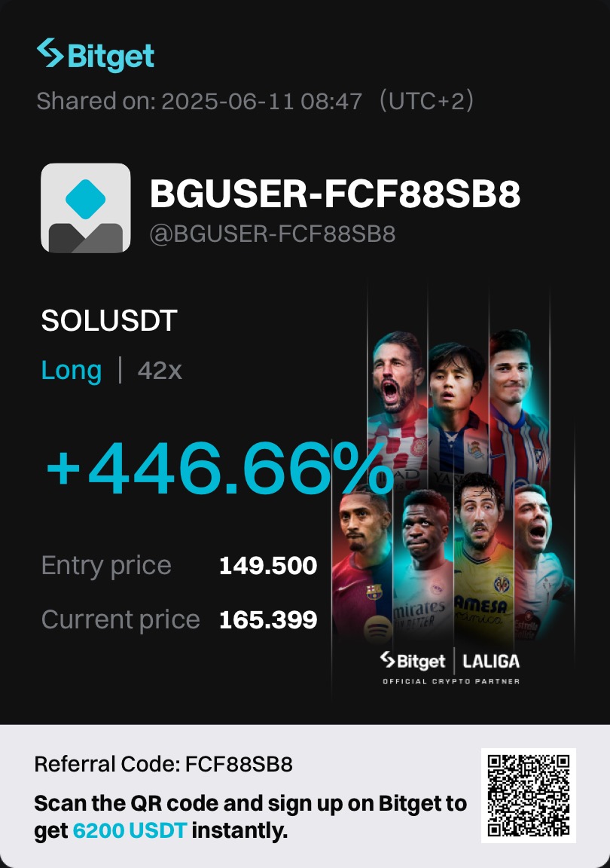Select the 42x leverage indicator
The image size is (610, 868).
pos(160,371)
